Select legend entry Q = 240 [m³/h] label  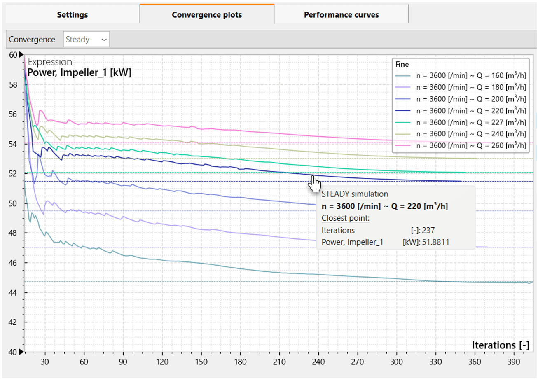pos(471,134)
